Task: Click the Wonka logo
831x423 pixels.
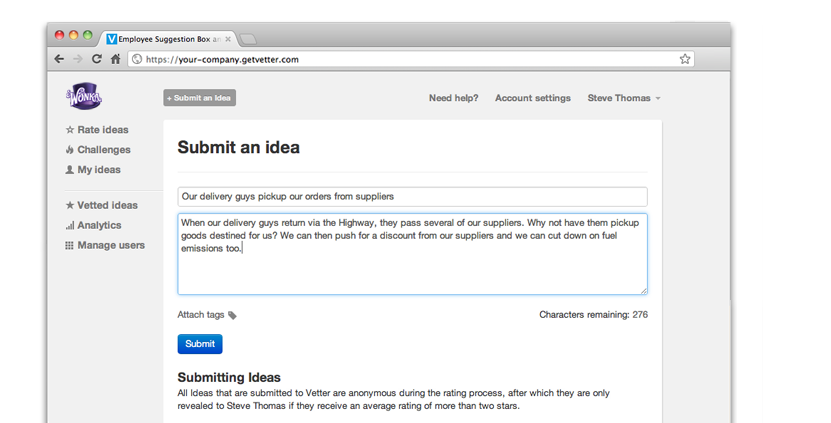Action: pyautogui.click(x=84, y=96)
